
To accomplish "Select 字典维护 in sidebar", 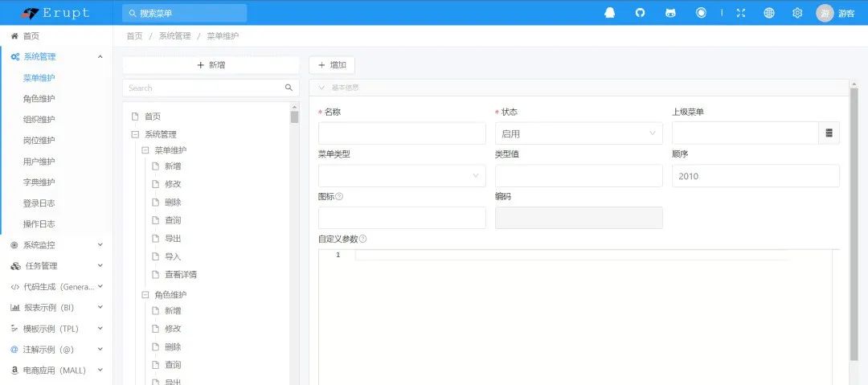I will [x=39, y=182].
